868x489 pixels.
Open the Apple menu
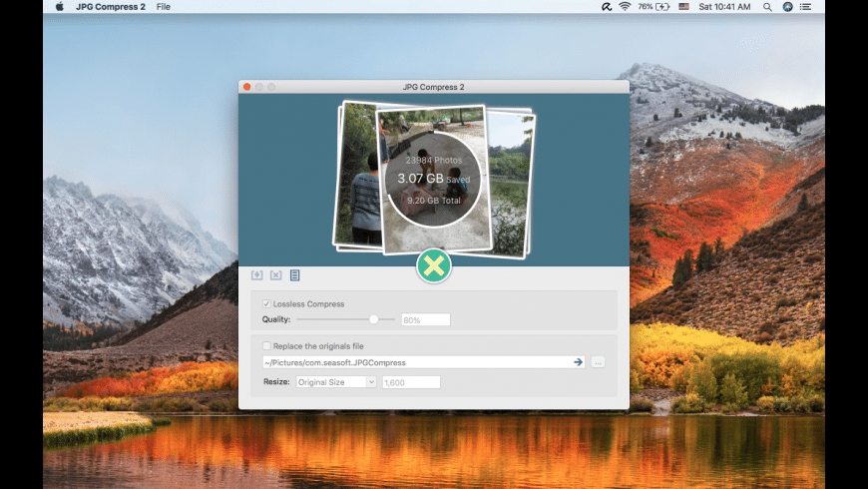pyautogui.click(x=60, y=7)
